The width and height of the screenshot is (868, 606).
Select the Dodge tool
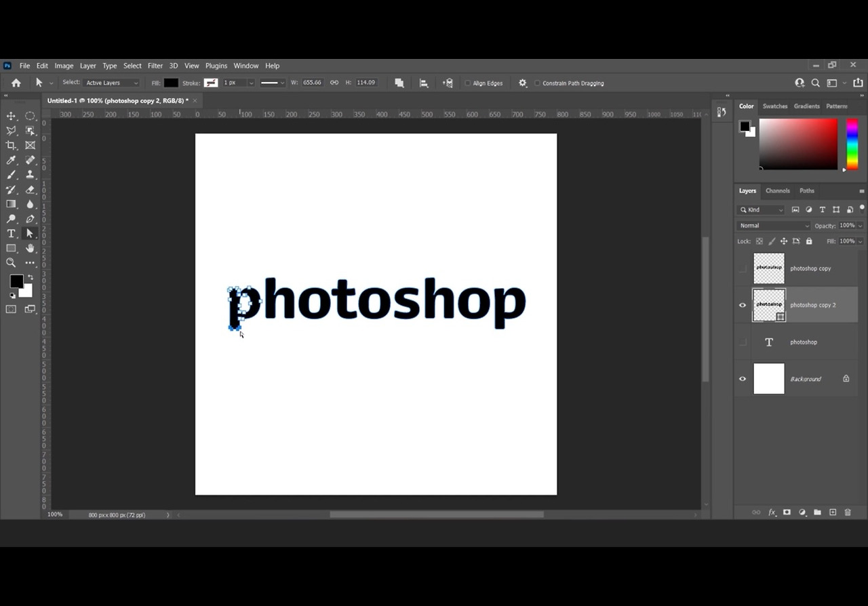12,219
